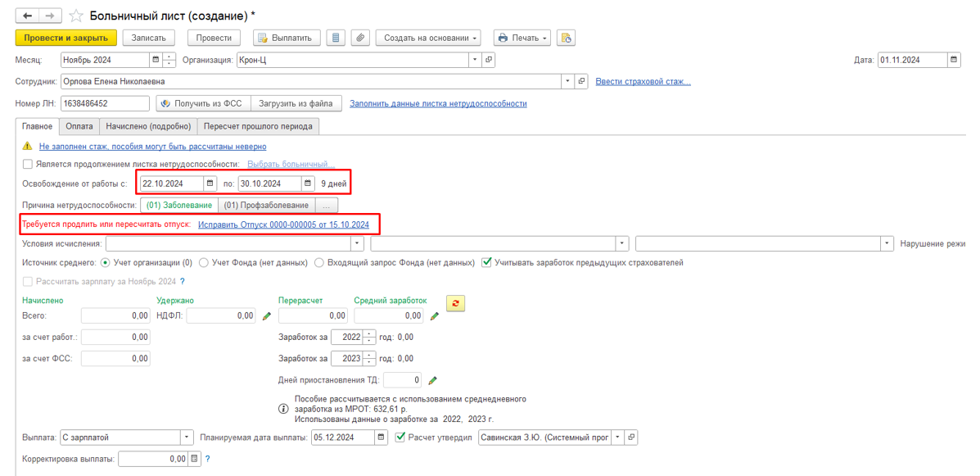The width and height of the screenshot is (980, 476).
Task: Open more reasons with the ellipsis button
Action: coord(327,205)
